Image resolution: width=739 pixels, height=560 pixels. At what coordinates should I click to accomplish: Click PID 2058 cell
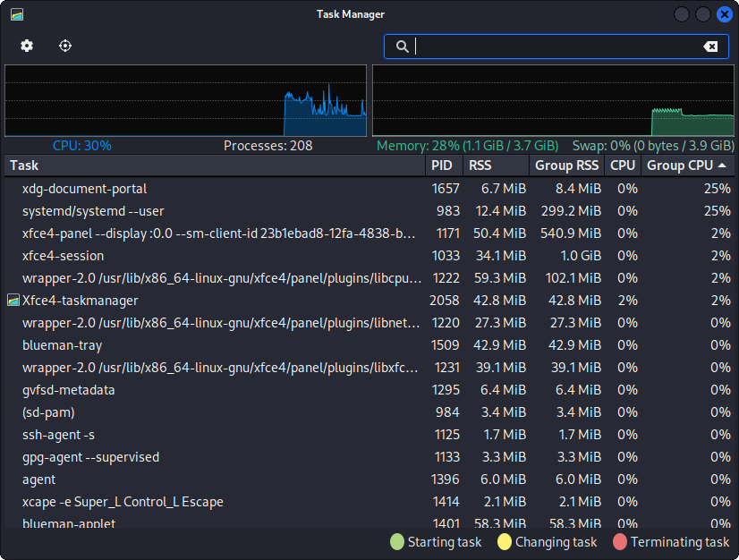(x=445, y=301)
